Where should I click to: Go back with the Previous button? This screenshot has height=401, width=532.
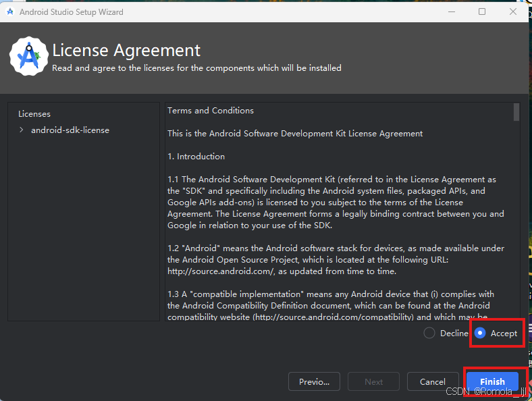point(314,381)
